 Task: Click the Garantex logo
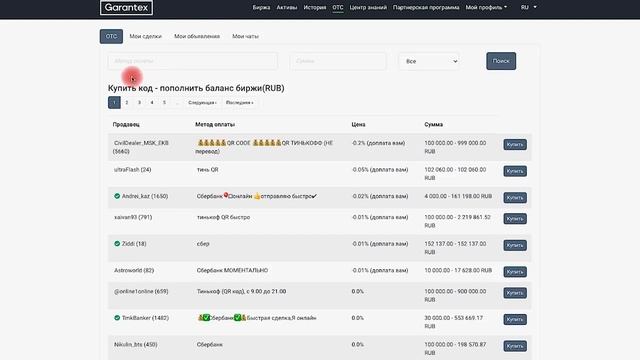coord(127,7)
